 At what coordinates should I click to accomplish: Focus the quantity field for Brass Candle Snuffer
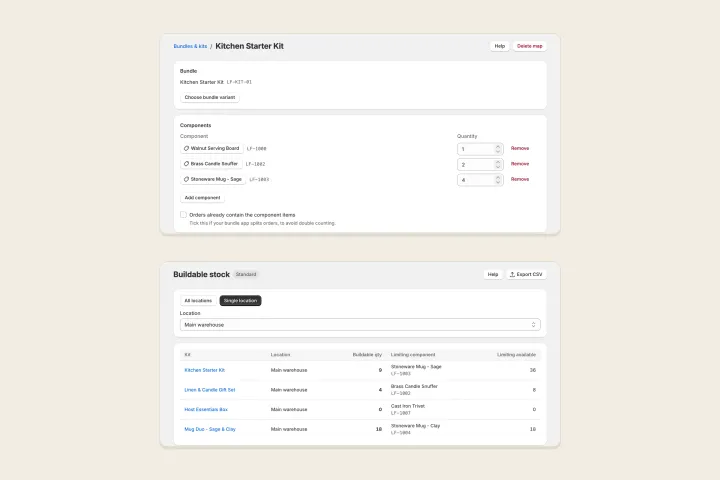[480, 164]
